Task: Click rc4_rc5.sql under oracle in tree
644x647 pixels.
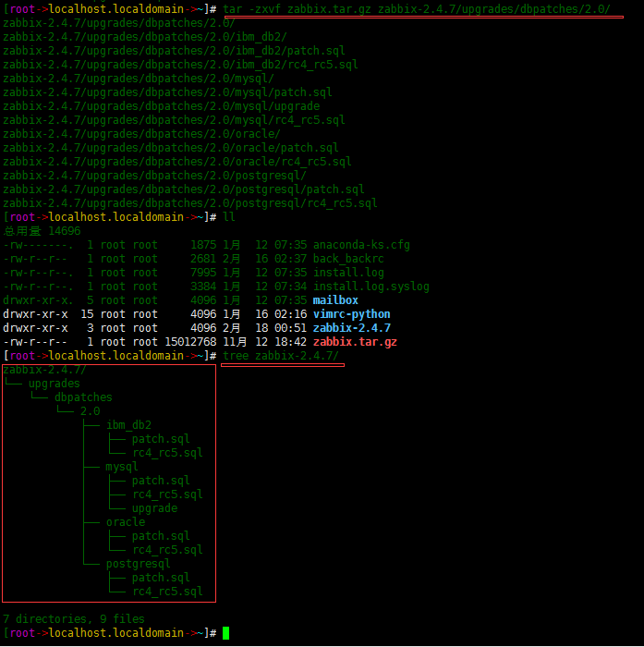Action: click(167, 550)
